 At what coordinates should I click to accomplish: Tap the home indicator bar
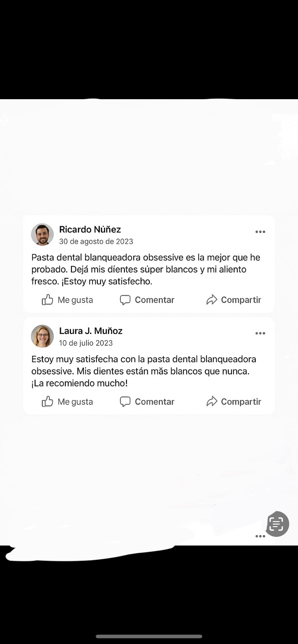pos(149,636)
